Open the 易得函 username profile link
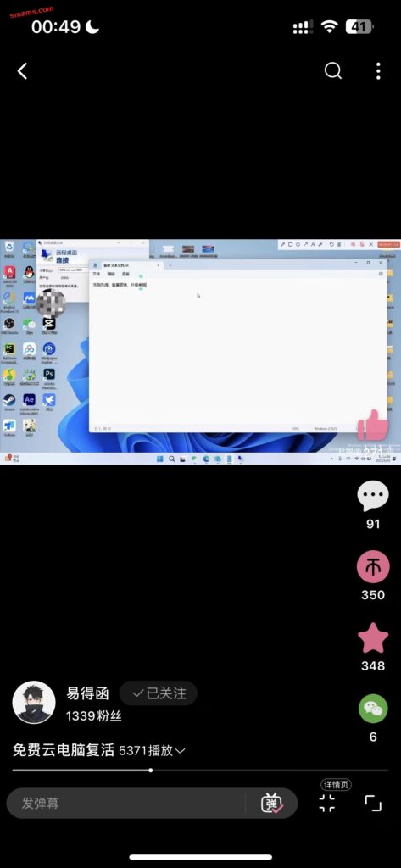 pyautogui.click(x=87, y=693)
